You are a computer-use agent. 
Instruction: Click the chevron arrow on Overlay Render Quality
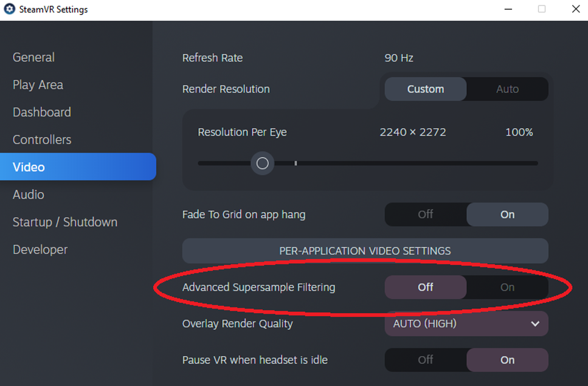click(535, 324)
